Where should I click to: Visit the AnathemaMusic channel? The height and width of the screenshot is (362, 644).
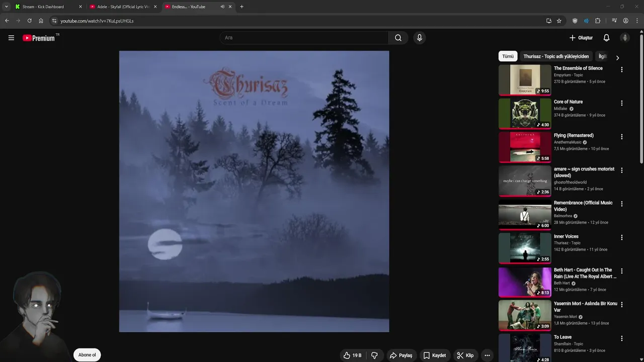[568, 142]
